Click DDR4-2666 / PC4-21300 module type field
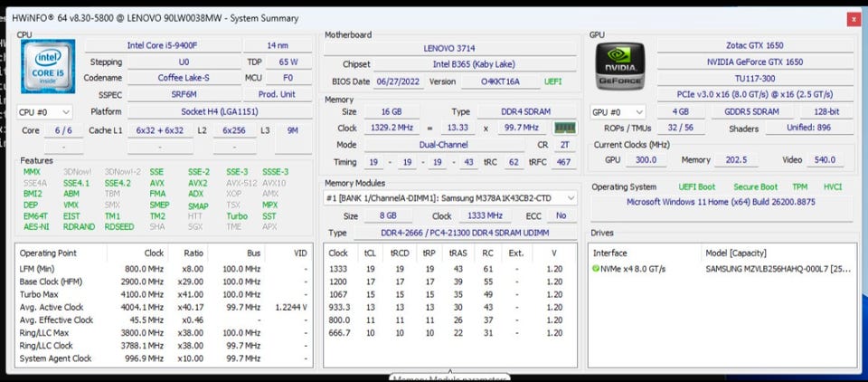 tap(465, 234)
